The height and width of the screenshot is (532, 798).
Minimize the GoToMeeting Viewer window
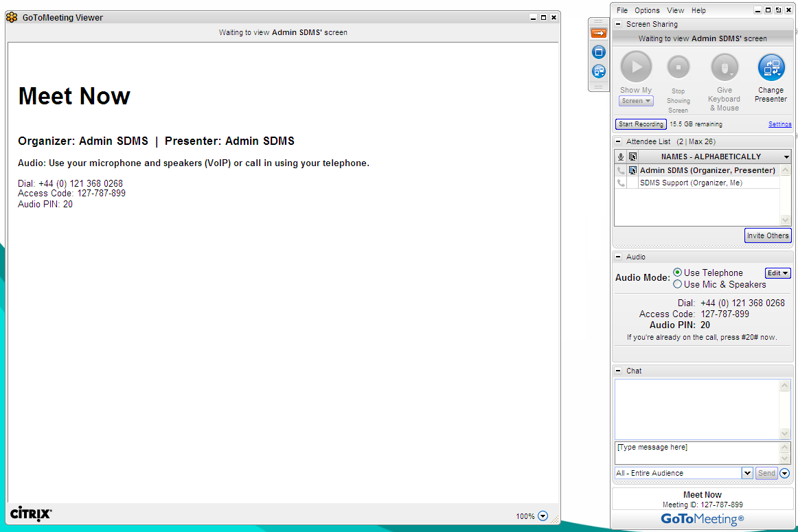pos(534,17)
